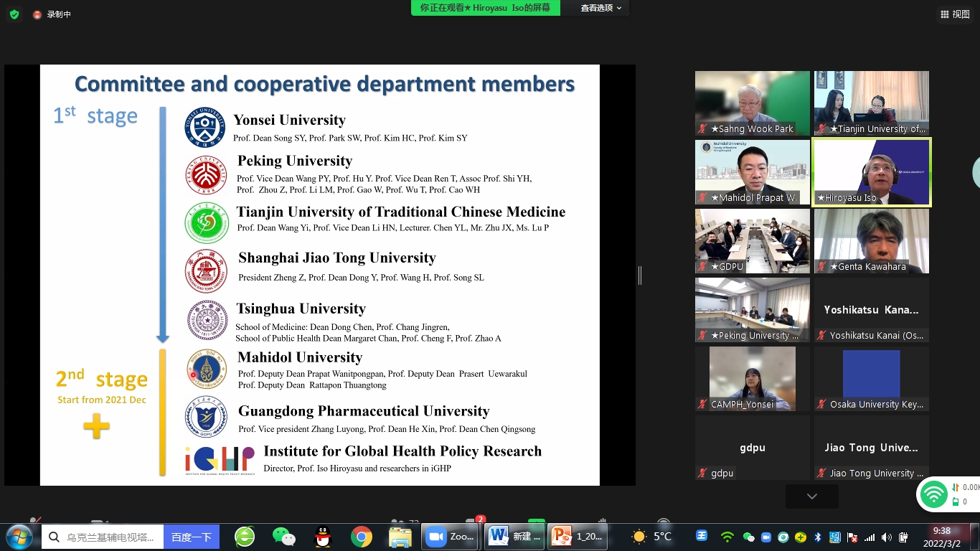Switch to the Word document taskbar item

[x=513, y=537]
